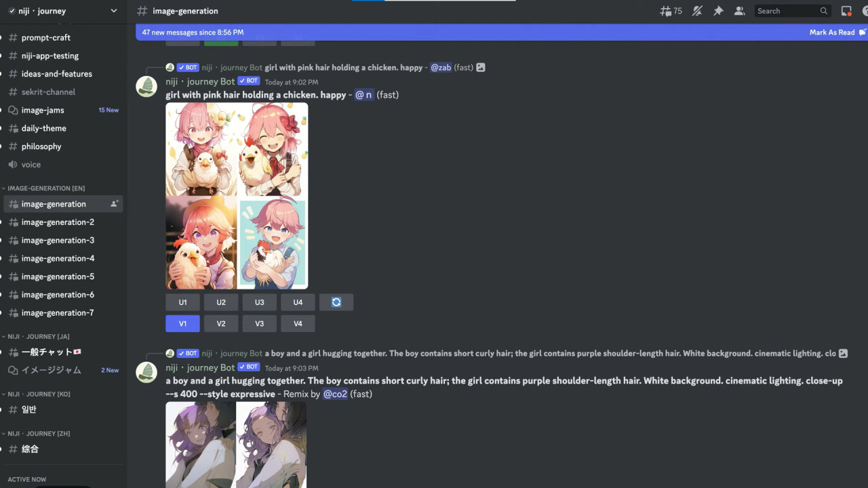The image size is (868, 488).
Task: Open the Threads icon showing 75
Action: coord(671,11)
